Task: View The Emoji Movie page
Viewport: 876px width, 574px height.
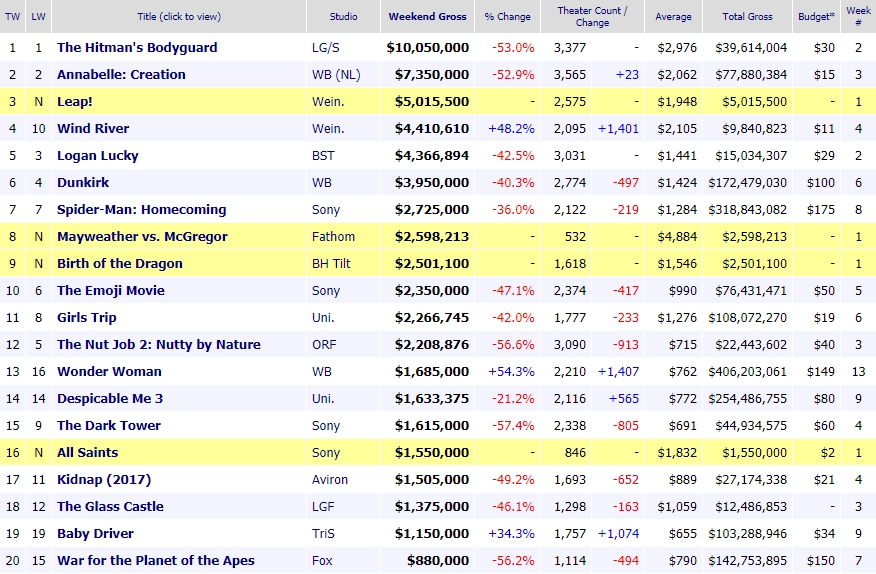Action: (x=111, y=291)
